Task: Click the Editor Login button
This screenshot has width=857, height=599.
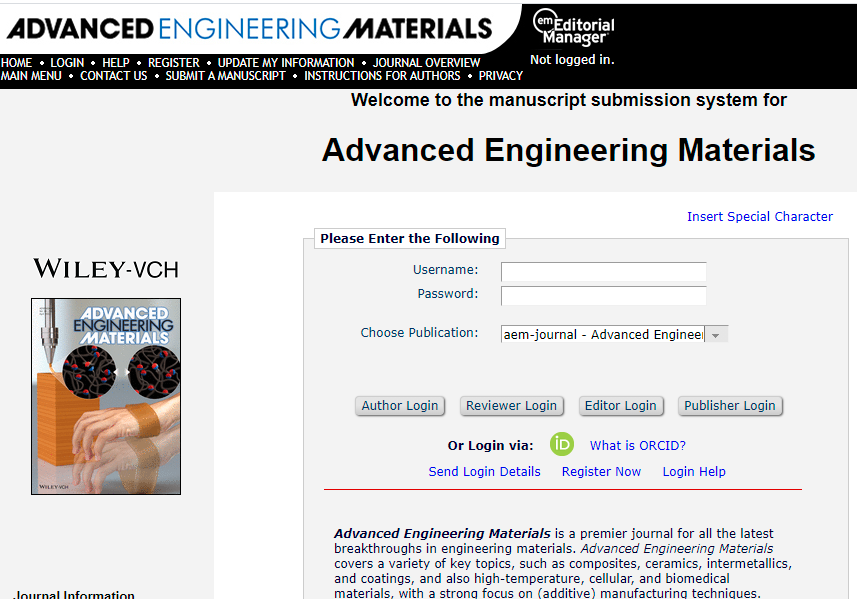Action: coord(620,405)
